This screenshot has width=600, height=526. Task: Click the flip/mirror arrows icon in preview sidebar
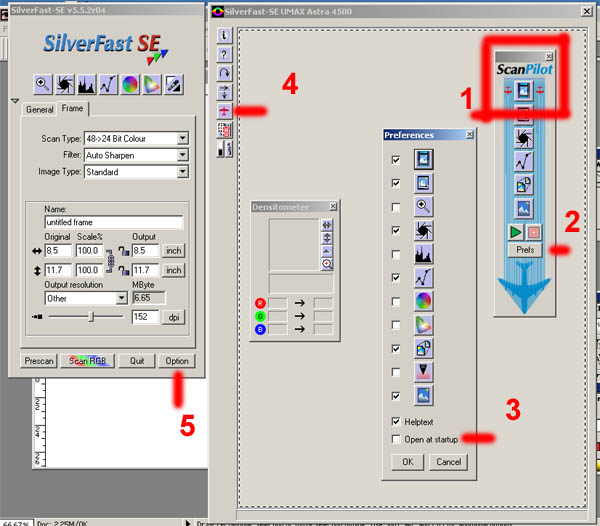pyautogui.click(x=224, y=92)
